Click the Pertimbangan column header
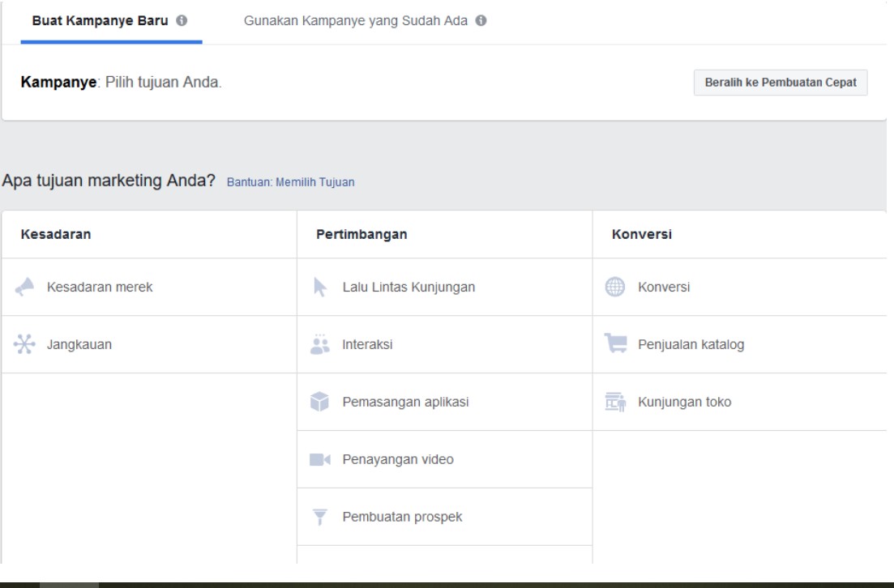894x588 pixels. [361, 234]
